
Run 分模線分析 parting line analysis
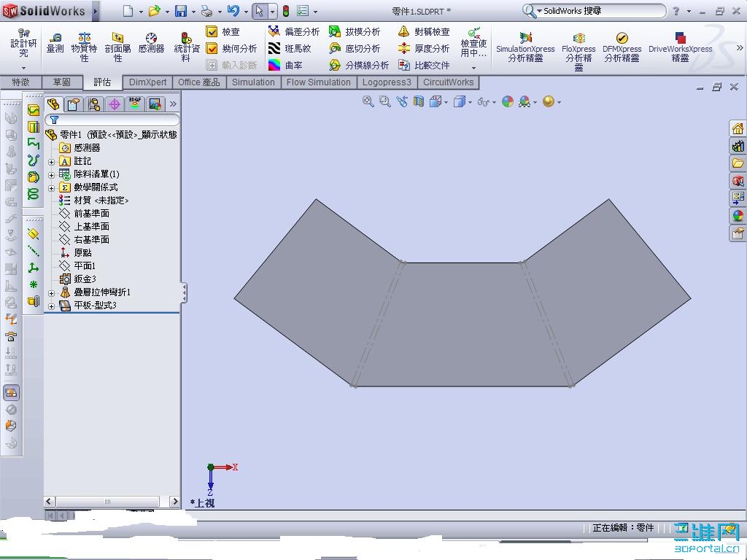(x=359, y=65)
